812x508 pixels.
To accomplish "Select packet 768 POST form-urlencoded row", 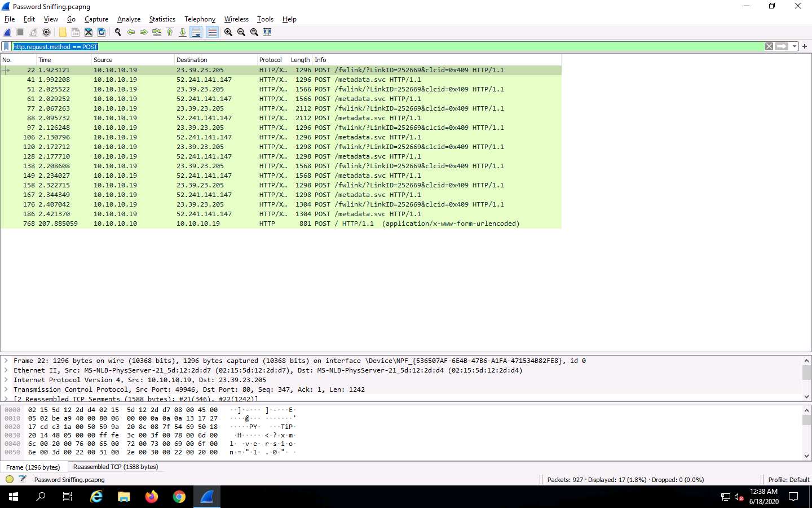I will point(281,224).
